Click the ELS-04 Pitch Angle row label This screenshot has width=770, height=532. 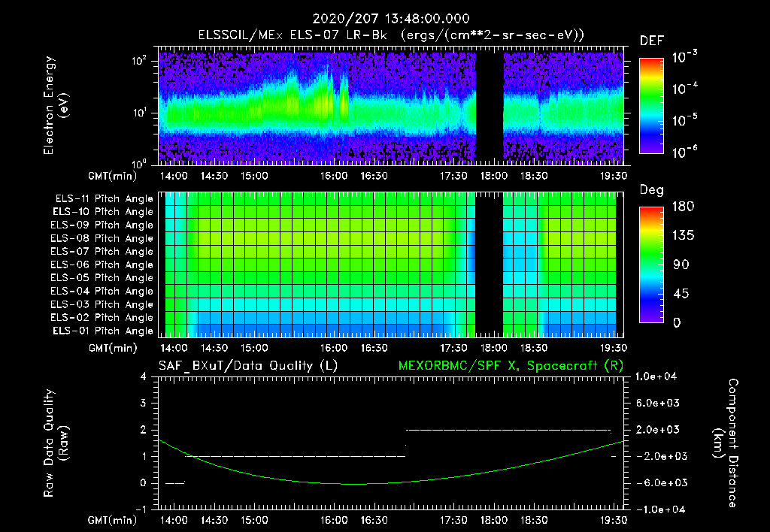click(x=102, y=291)
